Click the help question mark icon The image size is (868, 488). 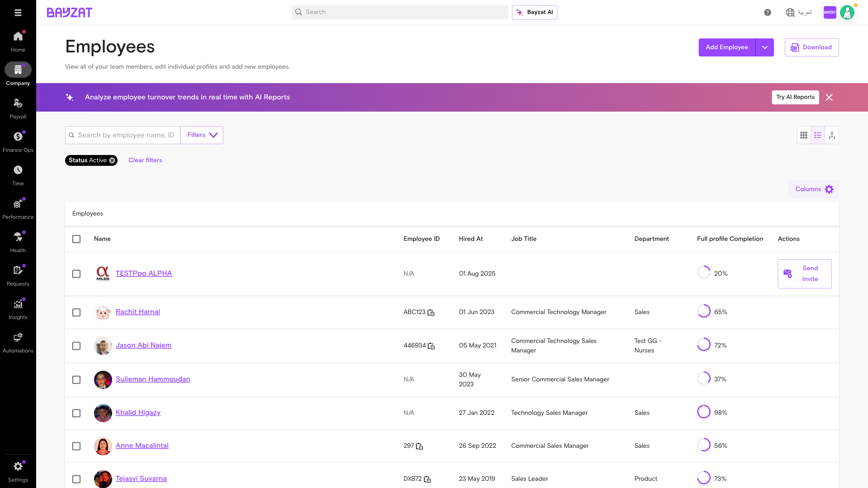768,13
